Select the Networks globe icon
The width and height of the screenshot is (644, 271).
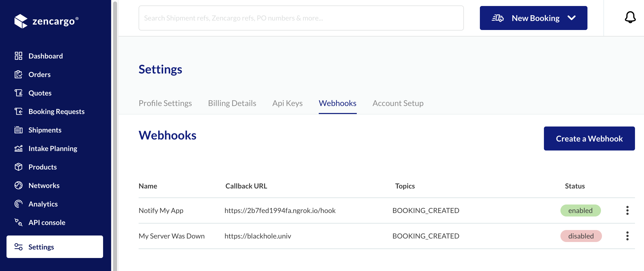18,185
